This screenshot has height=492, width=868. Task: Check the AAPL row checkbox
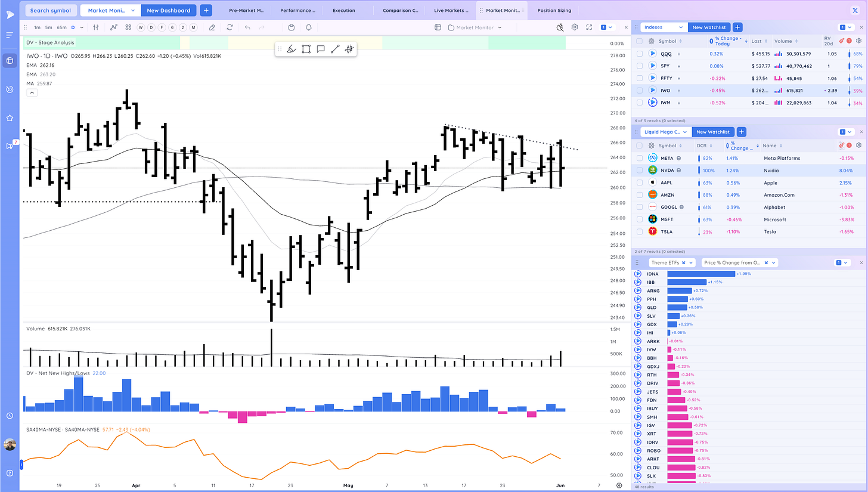639,182
